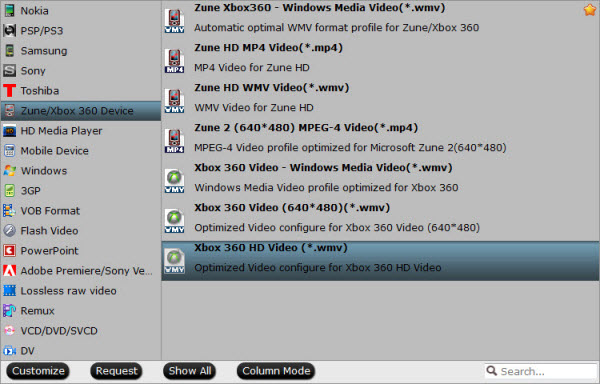Image resolution: width=600 pixels, height=384 pixels.
Task: Click the search magnifier icon
Action: click(492, 371)
